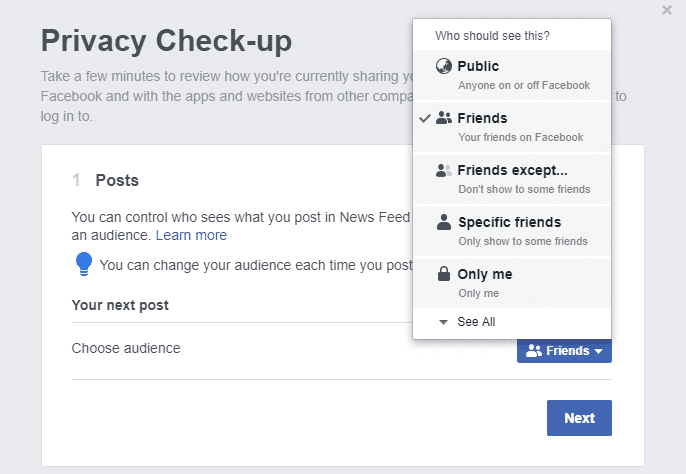The height and width of the screenshot is (474, 686).
Task: Click the Friends except icon
Action: (x=444, y=170)
